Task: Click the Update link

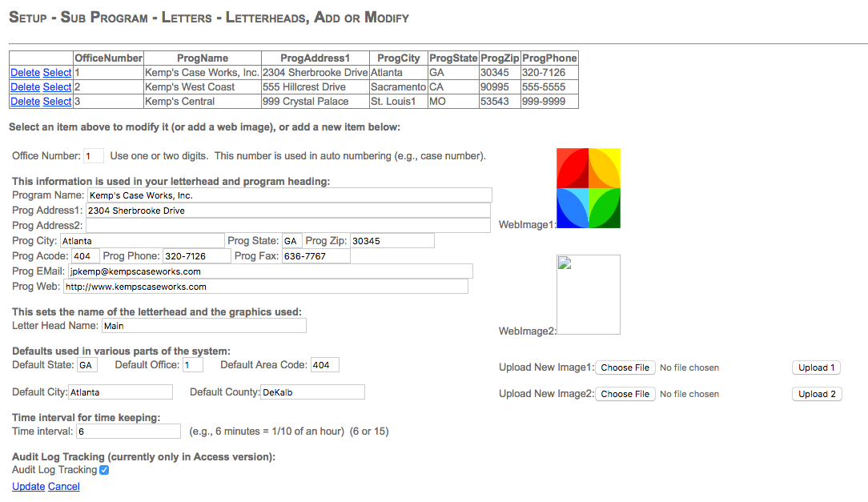Action: pyautogui.click(x=28, y=487)
